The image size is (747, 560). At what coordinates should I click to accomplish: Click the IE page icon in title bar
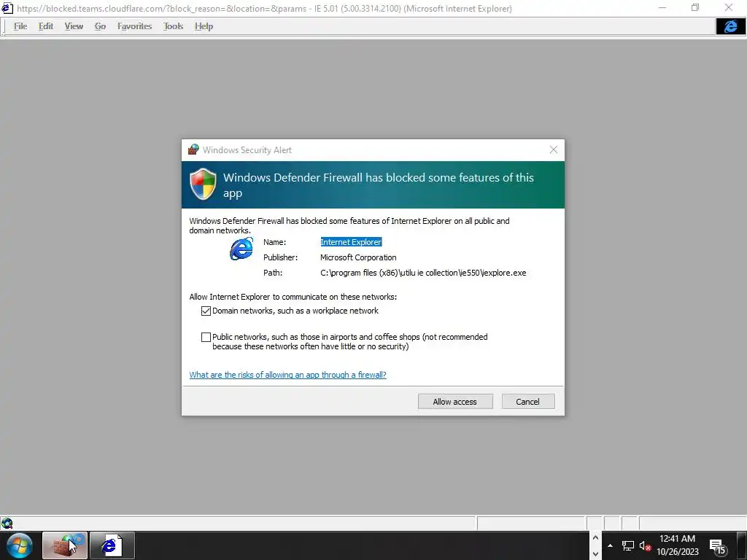(x=7, y=8)
